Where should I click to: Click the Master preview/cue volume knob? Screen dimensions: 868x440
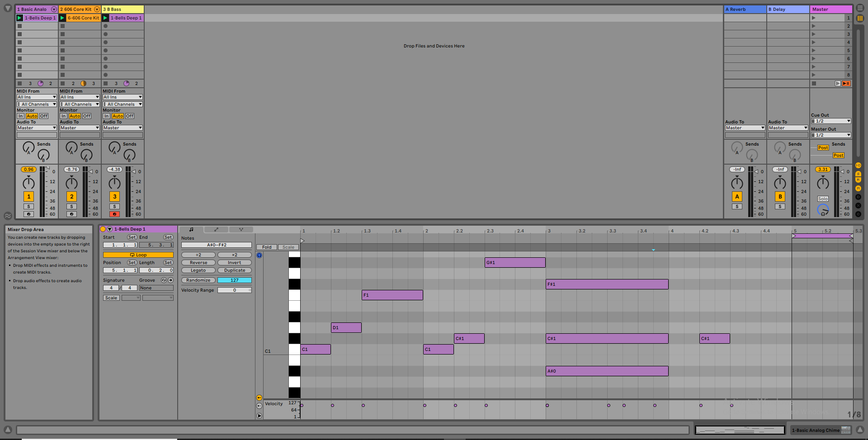[x=823, y=210]
